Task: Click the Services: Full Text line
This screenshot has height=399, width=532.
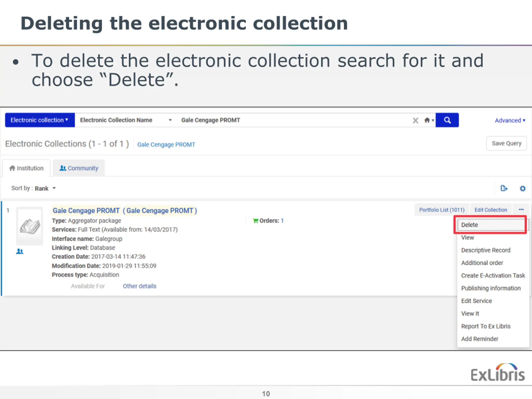Action: (x=115, y=230)
